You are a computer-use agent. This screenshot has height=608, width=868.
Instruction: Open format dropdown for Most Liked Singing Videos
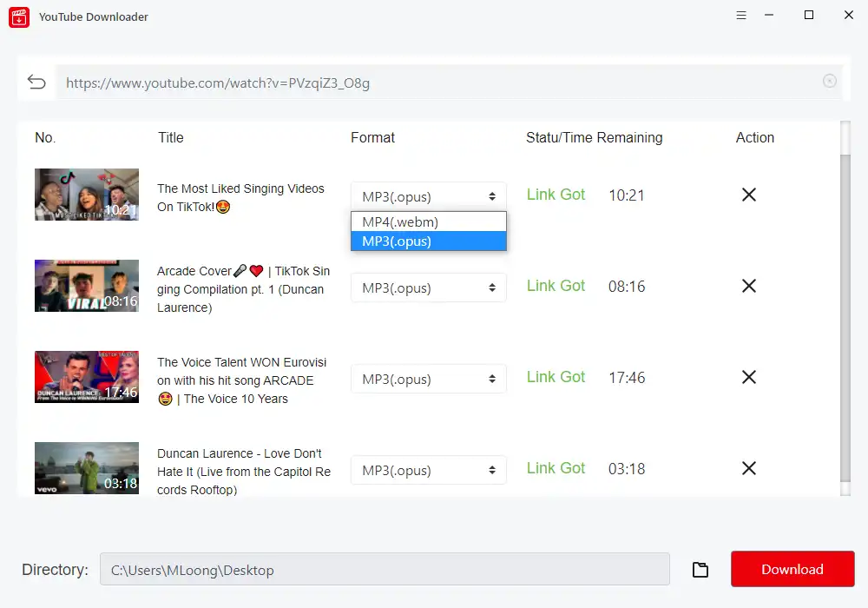point(429,196)
